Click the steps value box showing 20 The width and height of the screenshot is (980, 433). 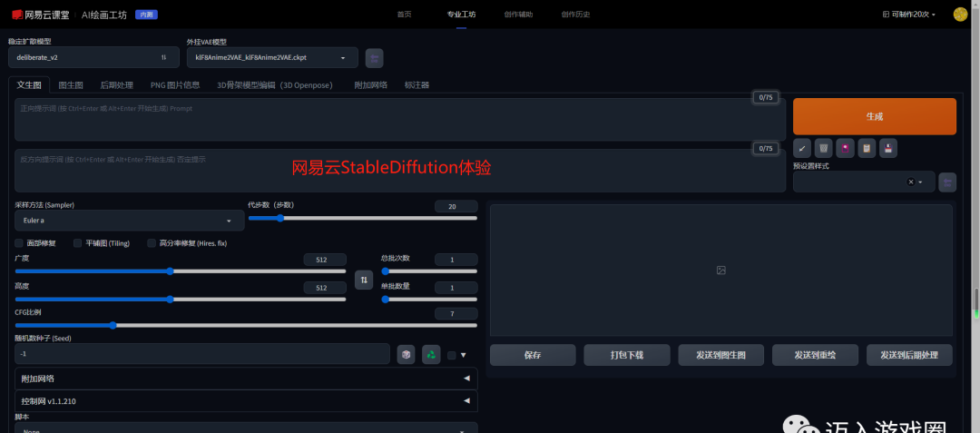tap(456, 206)
